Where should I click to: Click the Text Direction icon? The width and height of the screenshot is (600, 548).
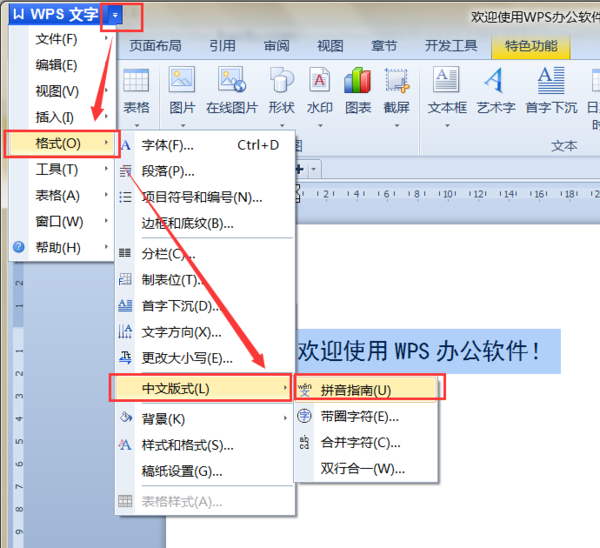(125, 331)
